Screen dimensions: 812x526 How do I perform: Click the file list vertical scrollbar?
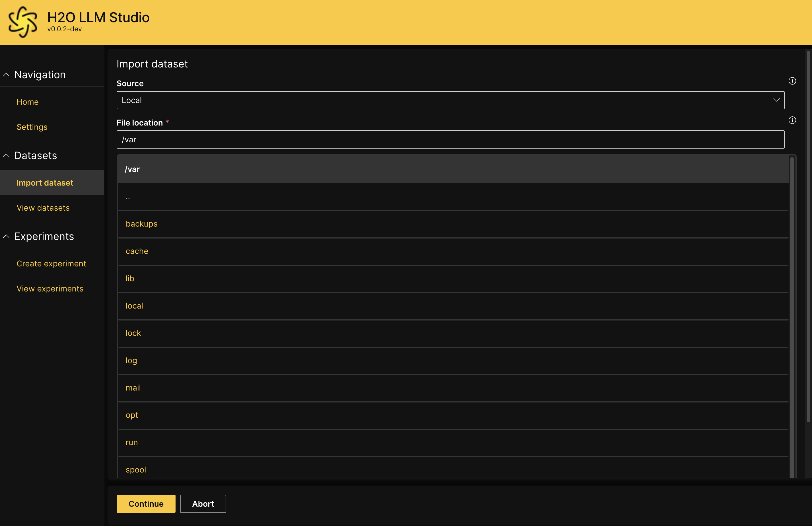792,307
